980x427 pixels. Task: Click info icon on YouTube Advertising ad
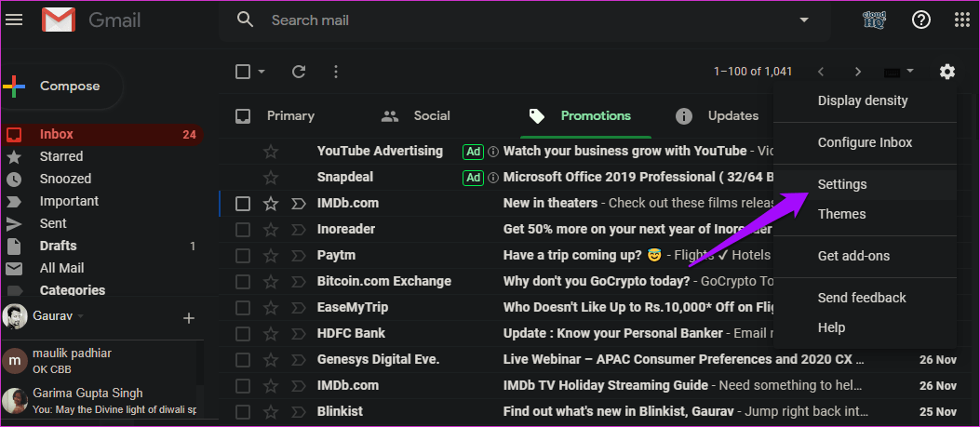pos(493,152)
